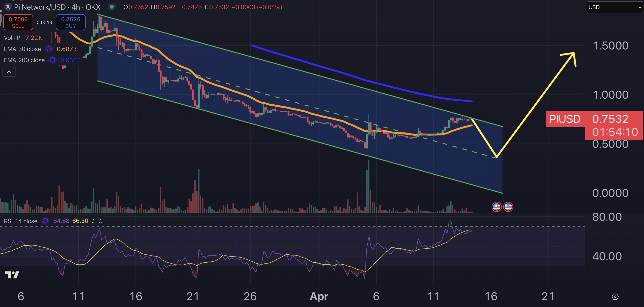The width and height of the screenshot is (644, 307).
Task: Click the TradingView logo
Action: coord(12,275)
